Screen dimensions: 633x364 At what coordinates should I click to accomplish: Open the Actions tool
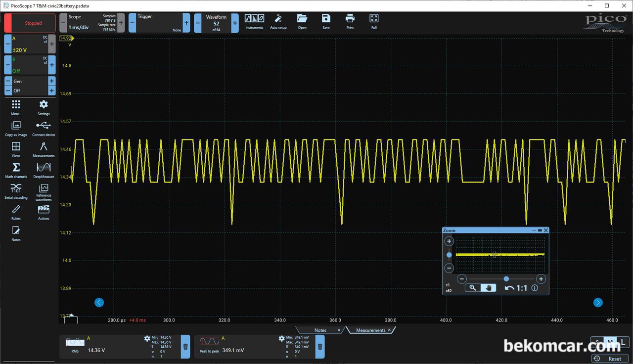click(44, 212)
